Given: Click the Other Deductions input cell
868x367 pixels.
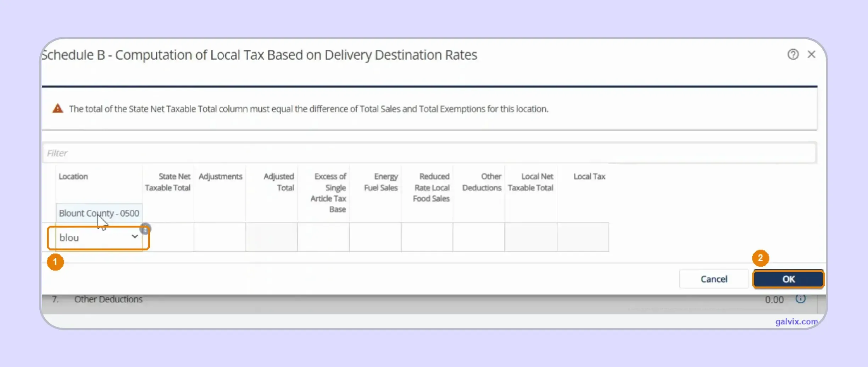Looking at the screenshot, I should click(x=479, y=237).
